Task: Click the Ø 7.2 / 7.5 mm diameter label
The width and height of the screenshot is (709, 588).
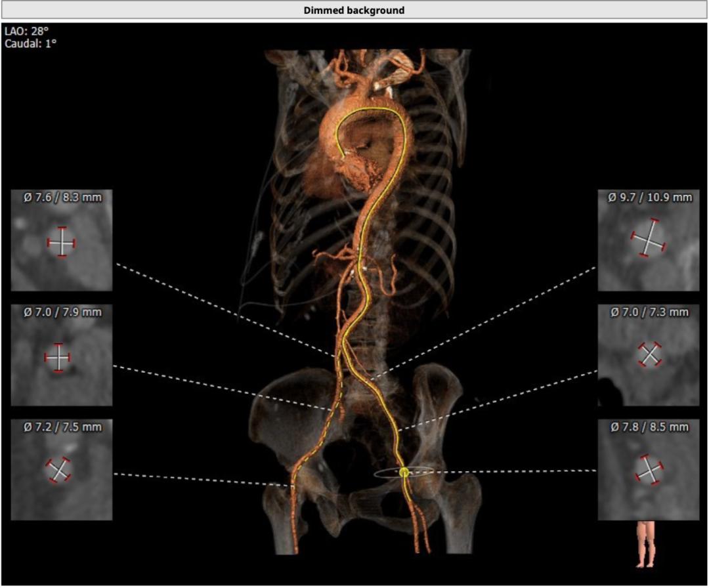Action: [62, 427]
